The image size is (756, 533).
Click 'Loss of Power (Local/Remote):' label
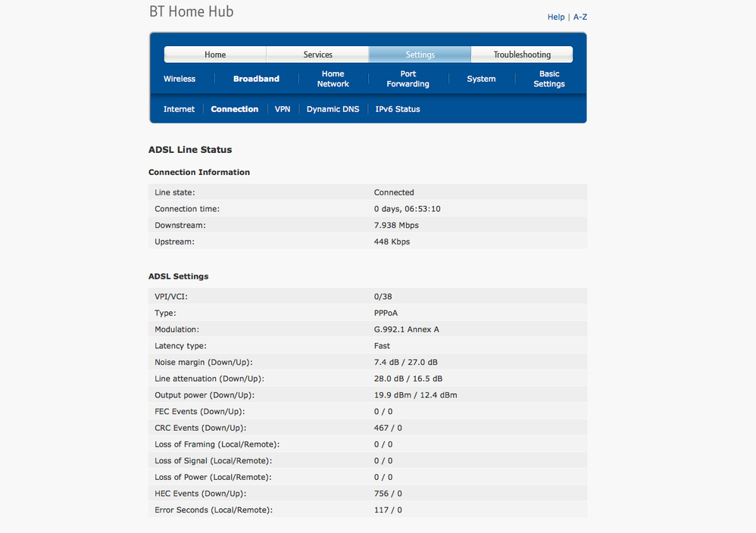213,477
